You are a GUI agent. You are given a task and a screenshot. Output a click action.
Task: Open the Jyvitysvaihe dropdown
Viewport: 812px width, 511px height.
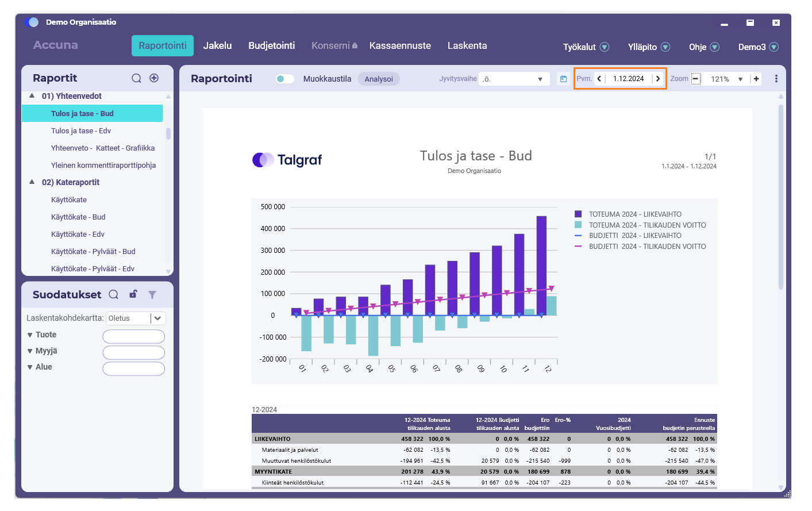(x=514, y=79)
